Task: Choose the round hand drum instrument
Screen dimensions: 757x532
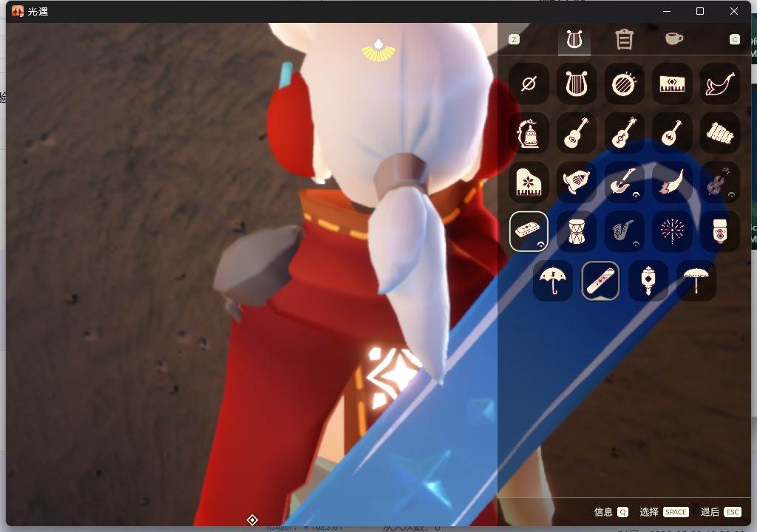Action: tap(624, 84)
